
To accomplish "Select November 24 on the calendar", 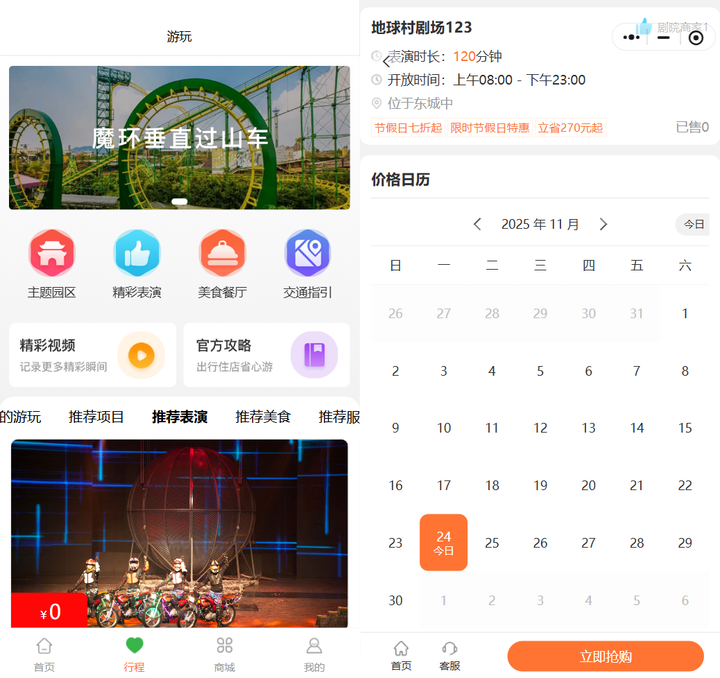I will pos(443,542).
